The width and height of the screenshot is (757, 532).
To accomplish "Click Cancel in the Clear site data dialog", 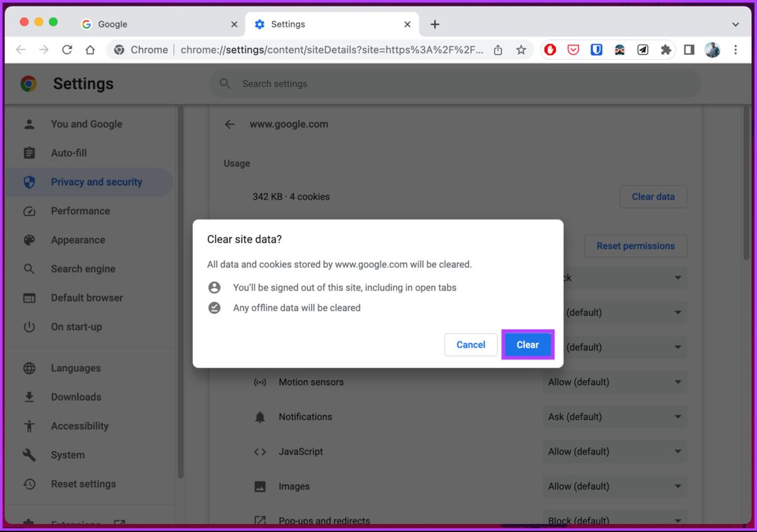I will [x=471, y=345].
